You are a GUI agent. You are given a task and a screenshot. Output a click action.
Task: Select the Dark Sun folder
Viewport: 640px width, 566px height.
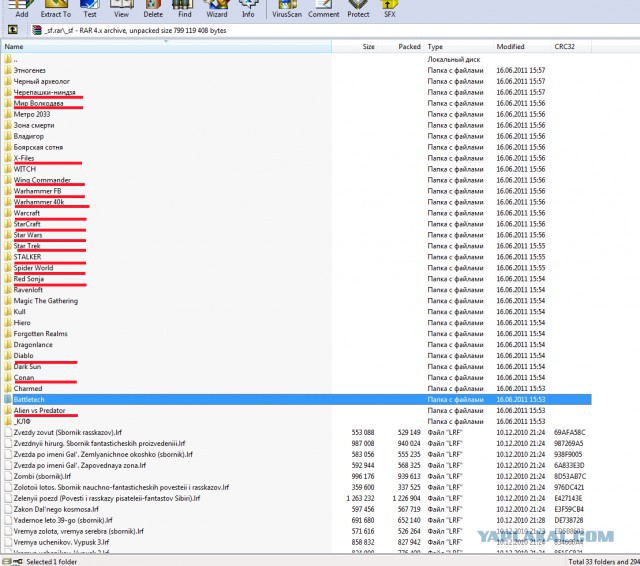[x=297, y=367]
